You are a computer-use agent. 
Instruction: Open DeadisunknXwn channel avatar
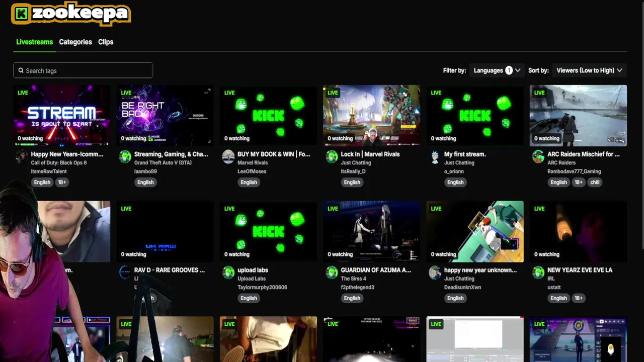[435, 272]
